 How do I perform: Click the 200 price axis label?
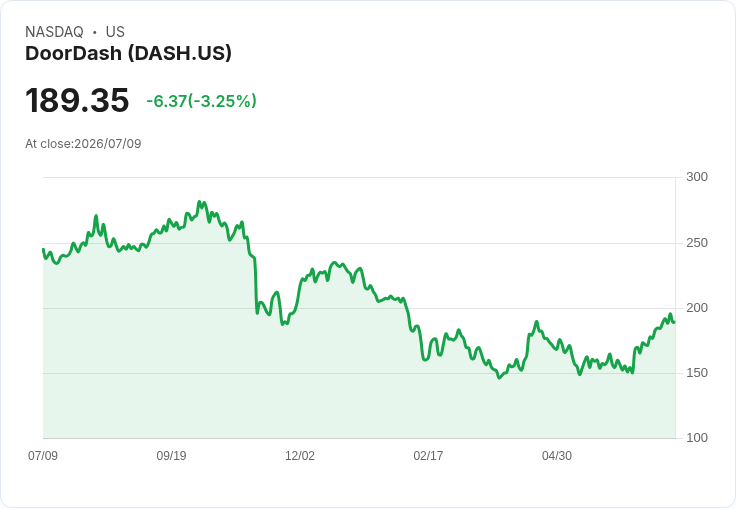click(697, 308)
